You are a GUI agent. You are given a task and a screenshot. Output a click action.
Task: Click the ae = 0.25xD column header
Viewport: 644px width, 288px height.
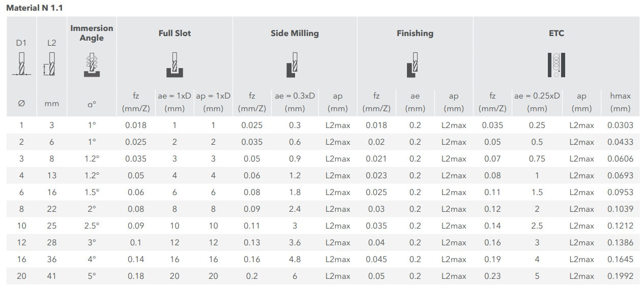click(x=537, y=102)
